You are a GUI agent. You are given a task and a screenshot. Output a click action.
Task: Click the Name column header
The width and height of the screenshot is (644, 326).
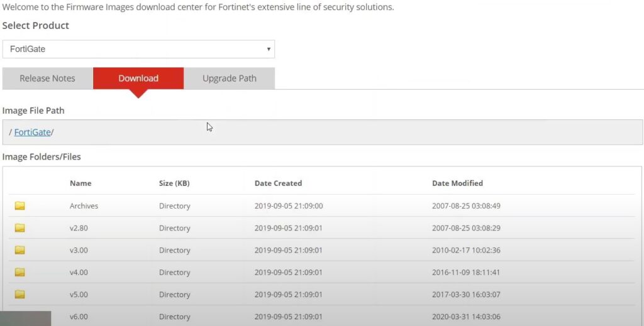pos(80,183)
